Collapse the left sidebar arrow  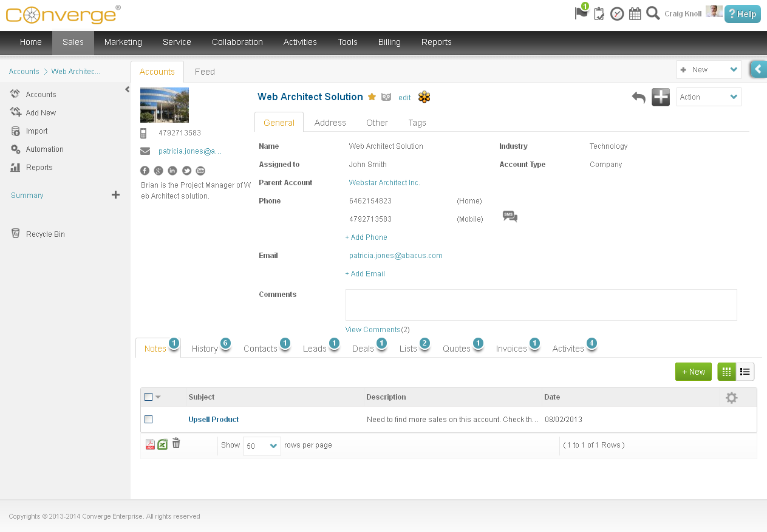(127, 90)
